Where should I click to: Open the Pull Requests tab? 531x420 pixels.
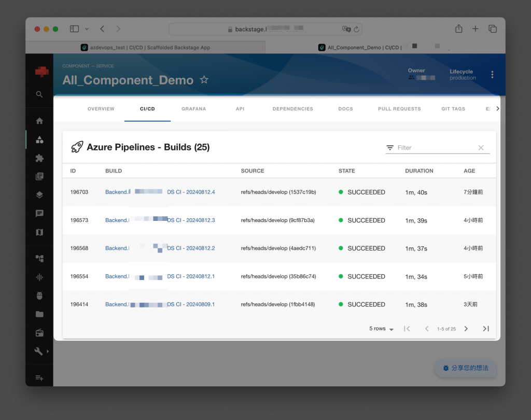[x=399, y=109]
